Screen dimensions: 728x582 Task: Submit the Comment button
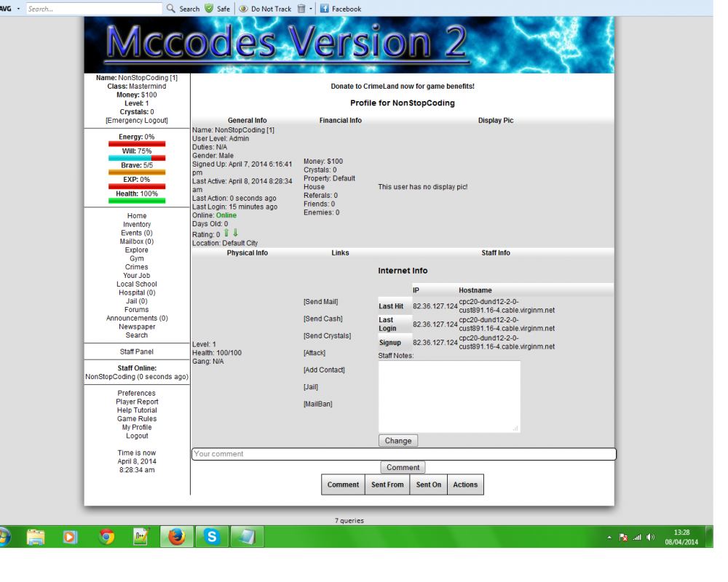(x=403, y=466)
